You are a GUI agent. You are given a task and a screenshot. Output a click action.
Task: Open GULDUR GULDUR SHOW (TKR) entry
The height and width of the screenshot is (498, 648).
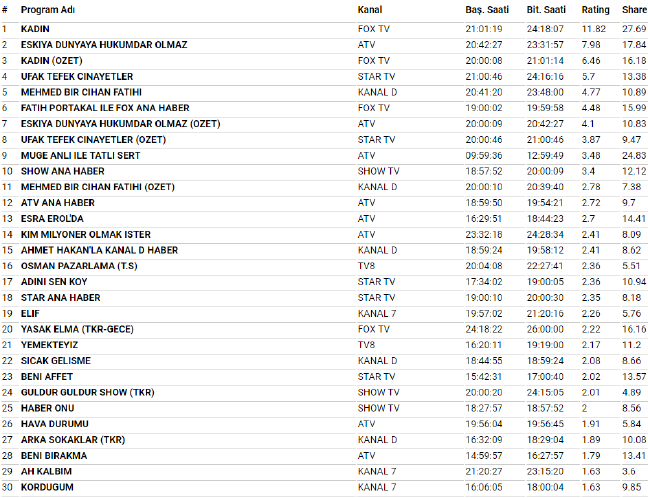83,392
